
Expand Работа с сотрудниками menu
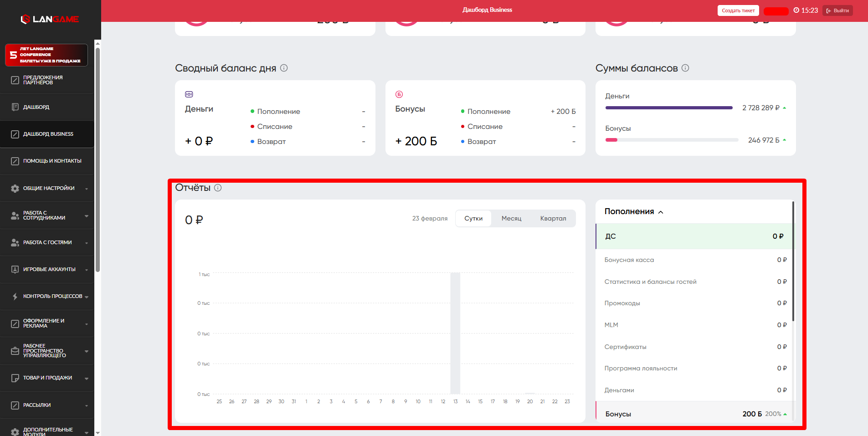coord(86,215)
